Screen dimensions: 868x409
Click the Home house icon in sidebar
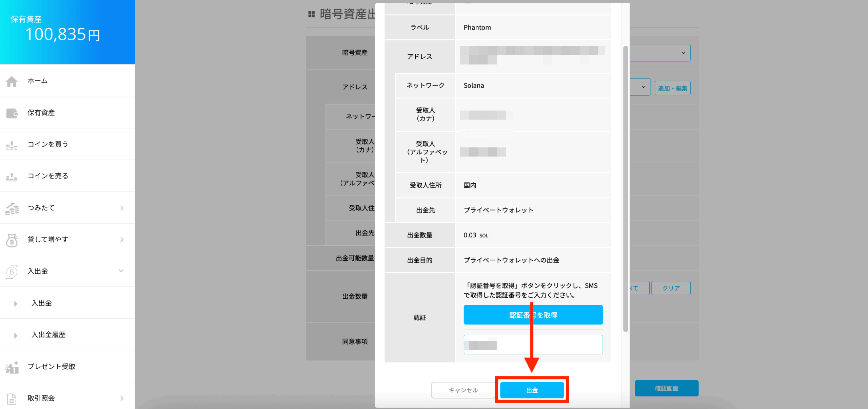click(x=12, y=81)
